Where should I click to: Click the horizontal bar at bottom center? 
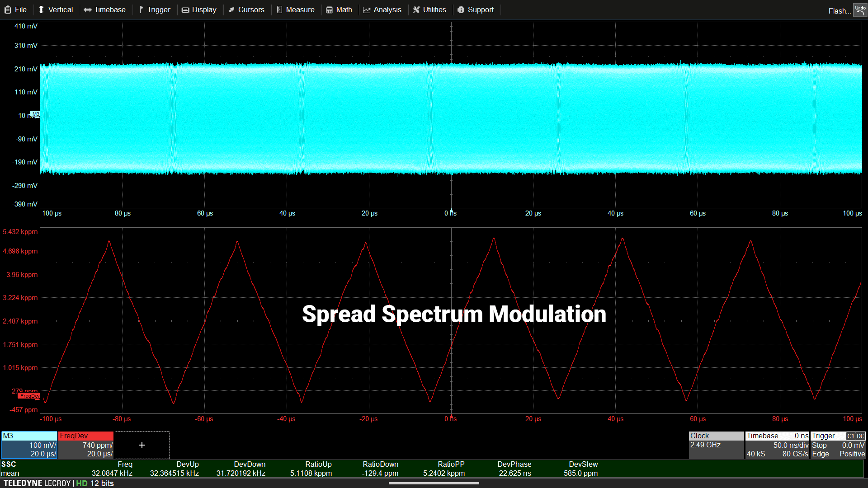click(x=434, y=483)
